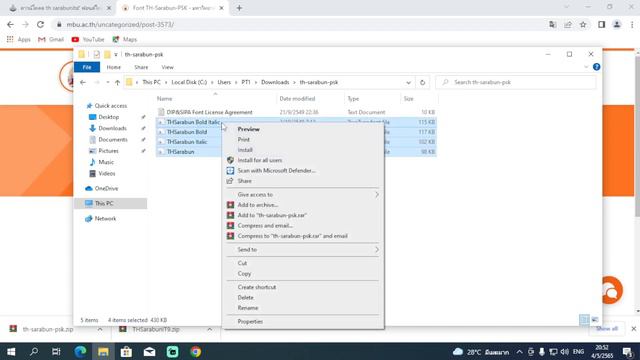Choose Compress and email option
Screen dimensions: 640x360
tap(265, 225)
